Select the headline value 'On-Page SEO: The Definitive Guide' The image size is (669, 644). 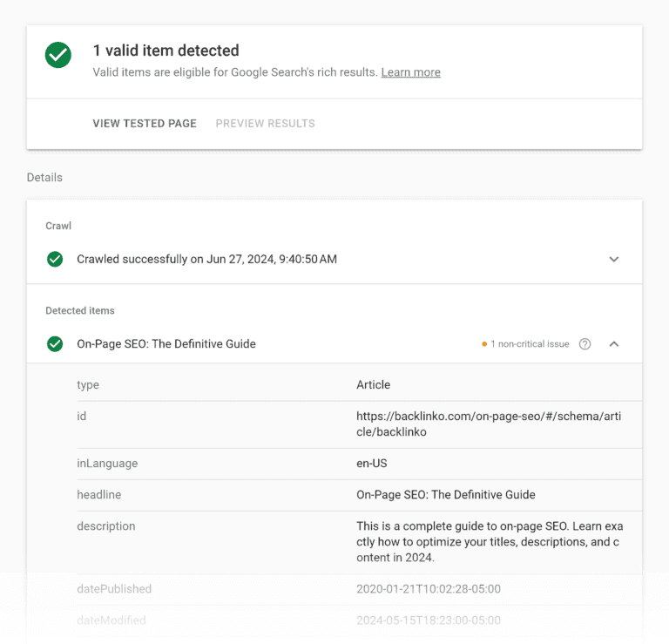coord(446,495)
